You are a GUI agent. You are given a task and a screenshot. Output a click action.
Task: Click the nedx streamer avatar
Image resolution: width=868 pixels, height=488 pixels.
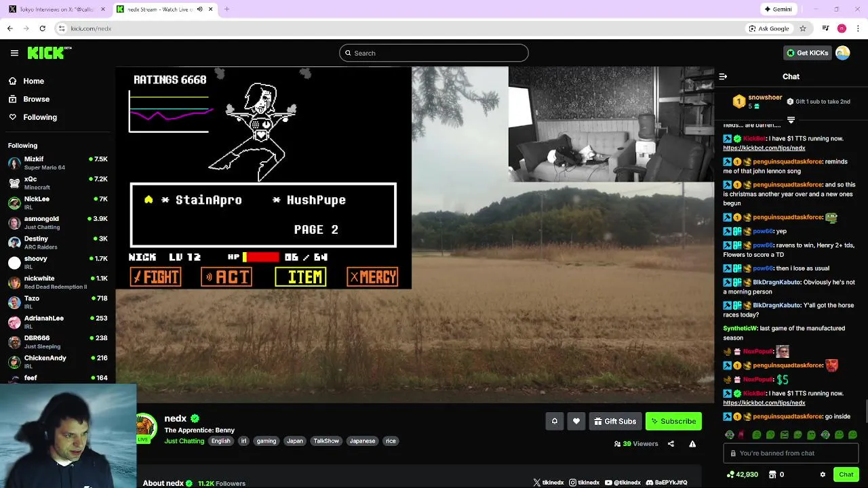tap(145, 427)
